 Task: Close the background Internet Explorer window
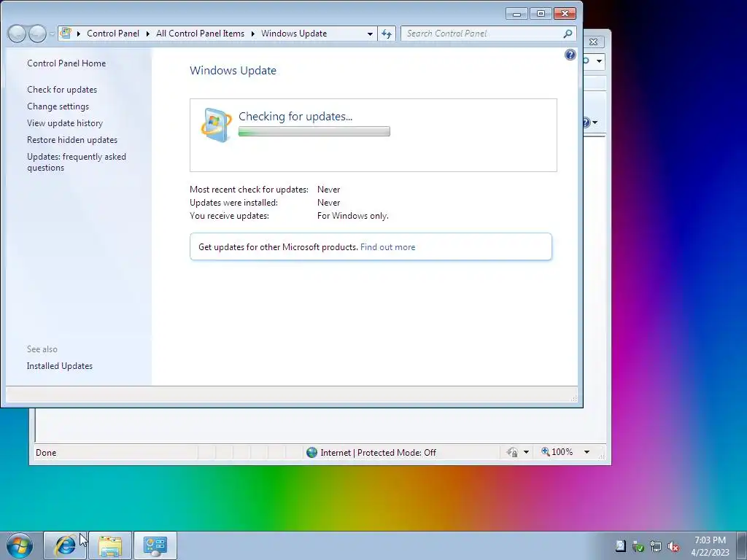pyautogui.click(x=594, y=42)
